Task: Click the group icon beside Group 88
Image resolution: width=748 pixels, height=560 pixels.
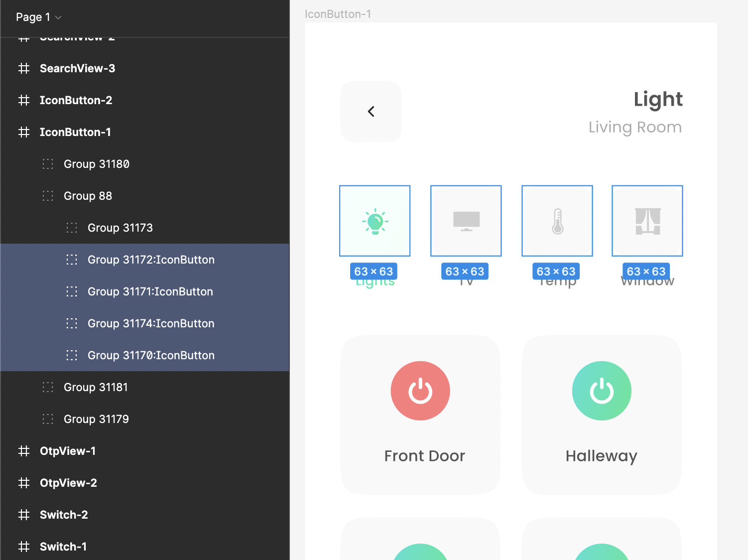Action: point(48,196)
